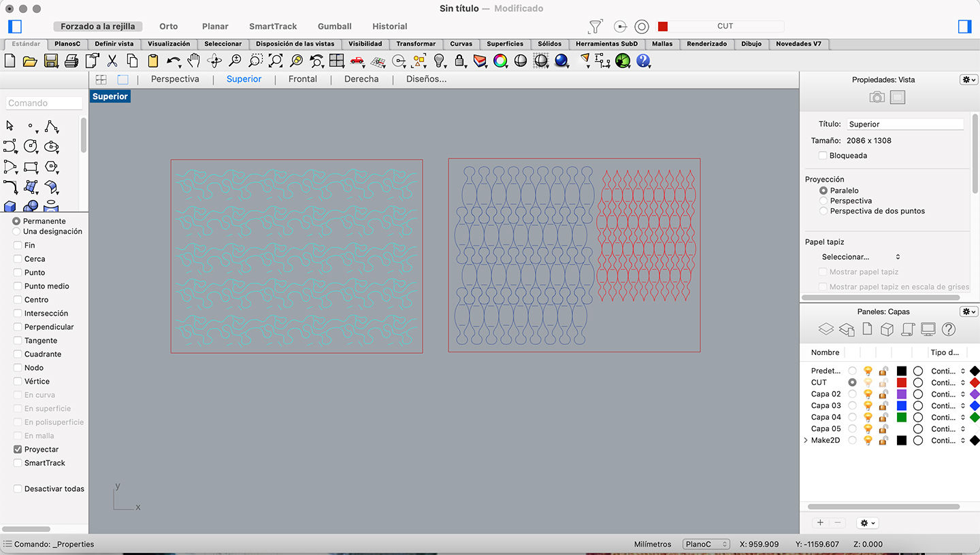The width and height of the screenshot is (980, 555).
Task: Click the Zoom extents icon
Action: point(276,61)
